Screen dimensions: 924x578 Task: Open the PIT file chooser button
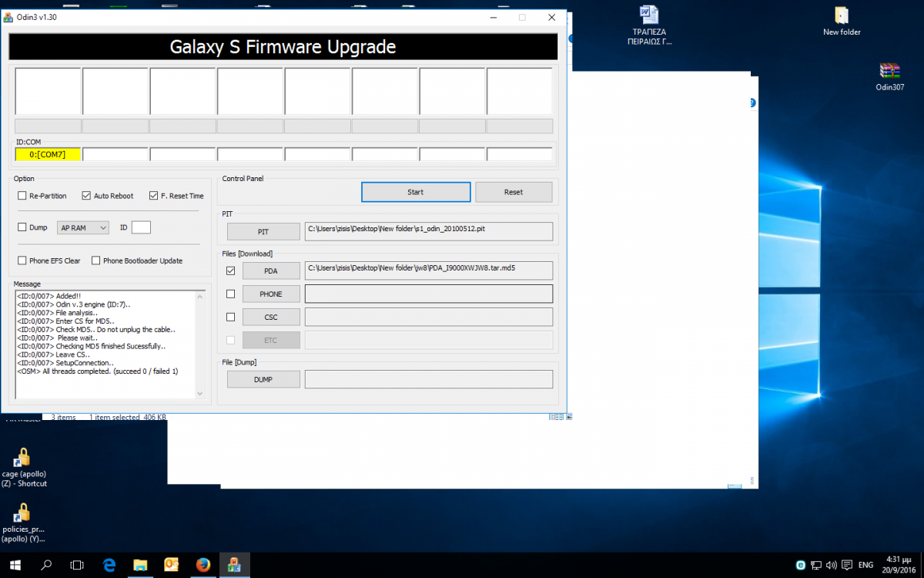(x=263, y=231)
